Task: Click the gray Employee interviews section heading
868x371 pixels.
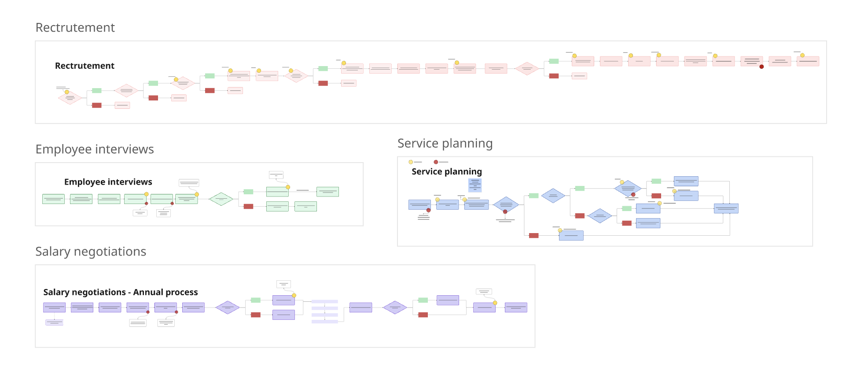Action: pos(95,149)
